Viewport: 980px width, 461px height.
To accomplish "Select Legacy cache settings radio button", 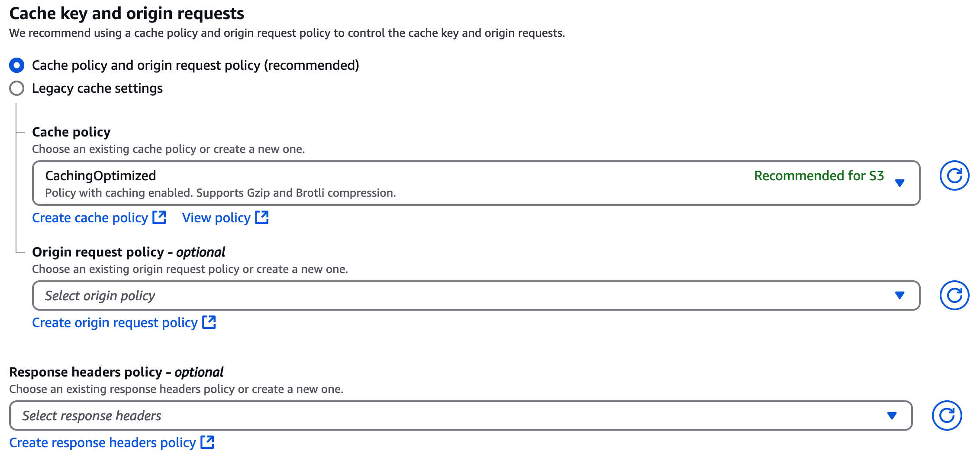I will 16,88.
